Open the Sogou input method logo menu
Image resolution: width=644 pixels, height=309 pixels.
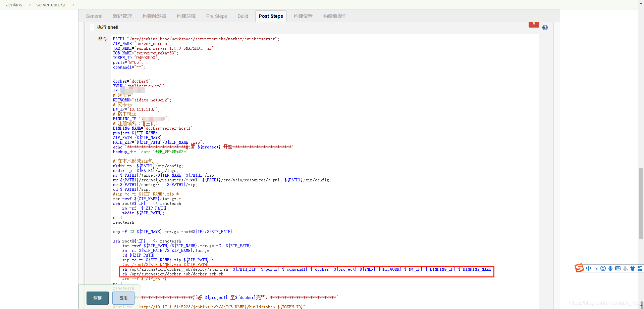point(579,268)
